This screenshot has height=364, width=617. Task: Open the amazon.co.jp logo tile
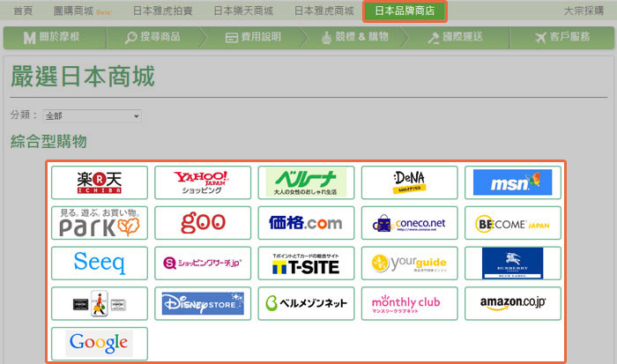513,303
